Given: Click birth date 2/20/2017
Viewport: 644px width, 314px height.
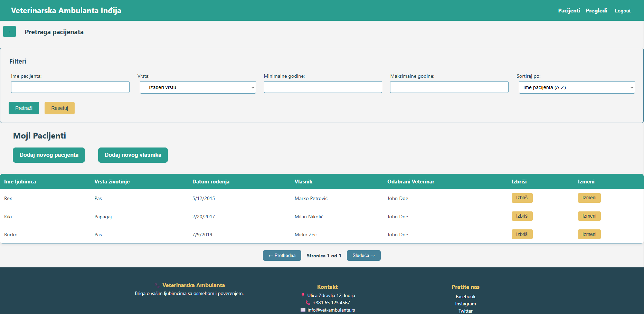Looking at the screenshot, I should point(203,217).
